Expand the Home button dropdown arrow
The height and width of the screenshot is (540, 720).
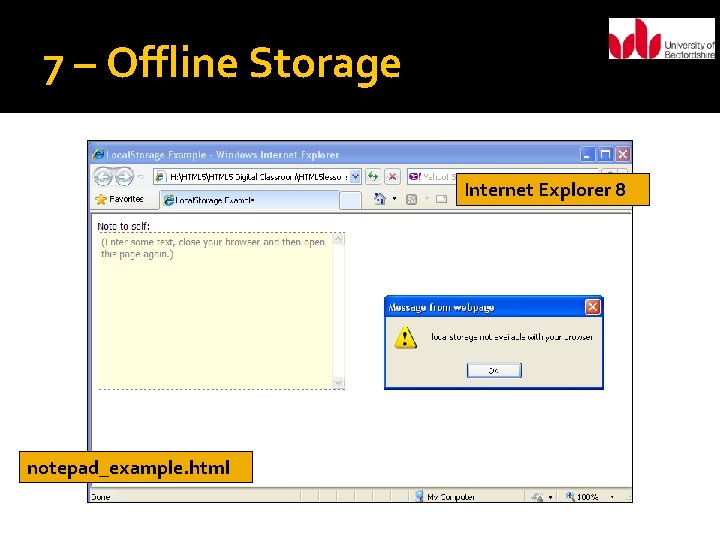click(394, 199)
